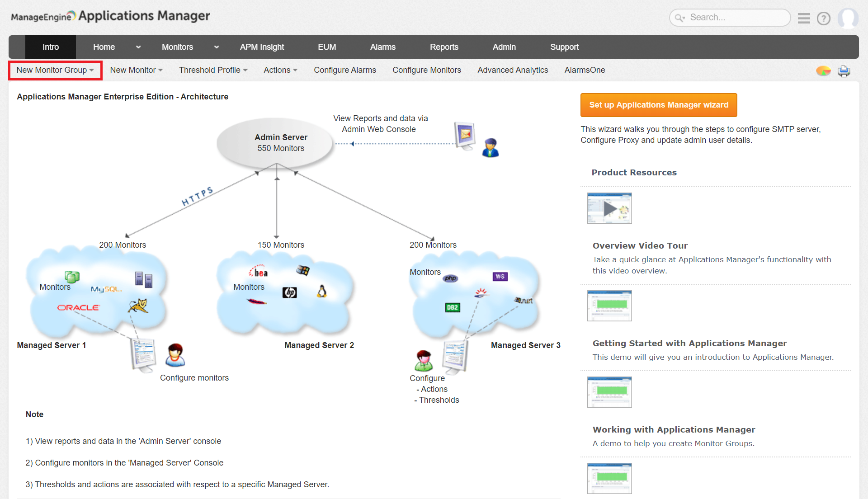
Task: Click the search magnifier icon
Action: 680,18
